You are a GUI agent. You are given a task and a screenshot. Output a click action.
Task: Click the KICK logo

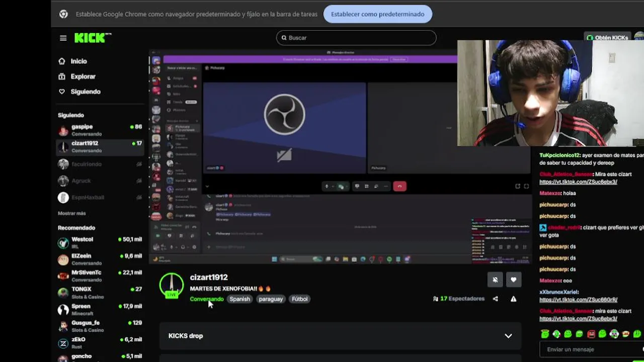tap(93, 38)
